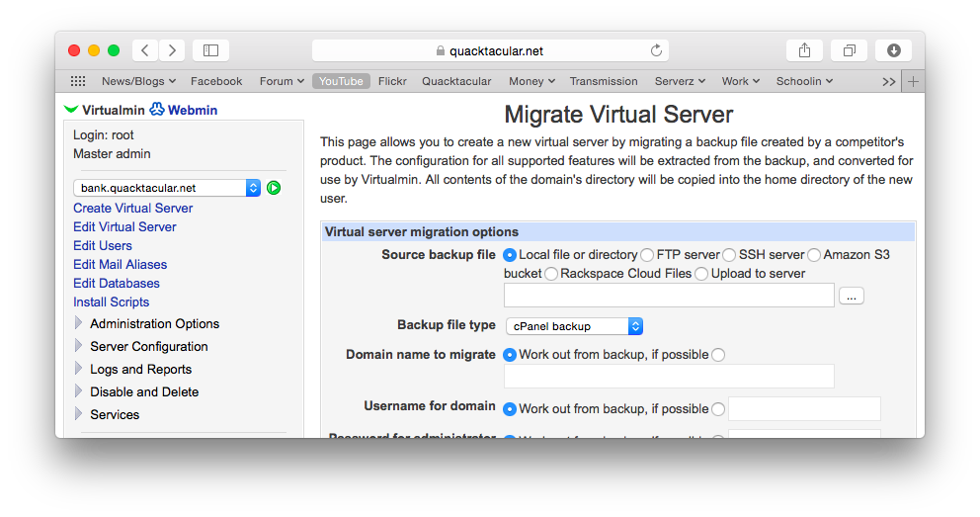Open the Money bookmarks folder
The height and width of the screenshot is (517, 980).
tap(531, 81)
